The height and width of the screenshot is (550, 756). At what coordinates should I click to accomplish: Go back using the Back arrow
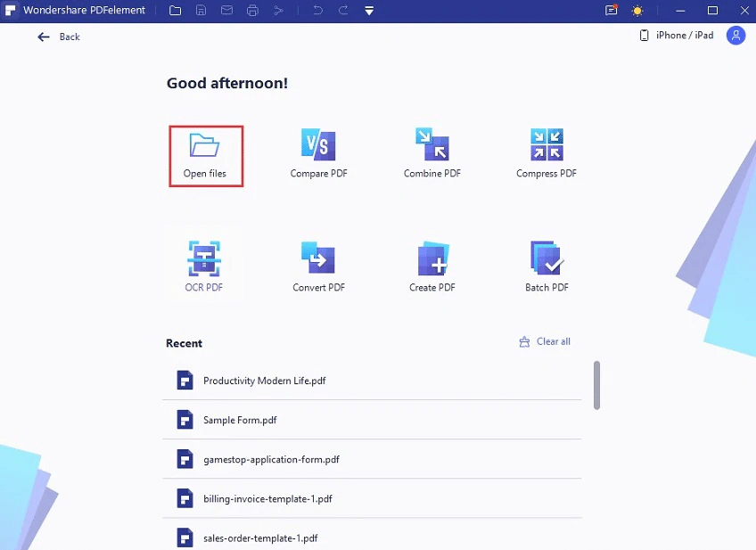coord(58,37)
